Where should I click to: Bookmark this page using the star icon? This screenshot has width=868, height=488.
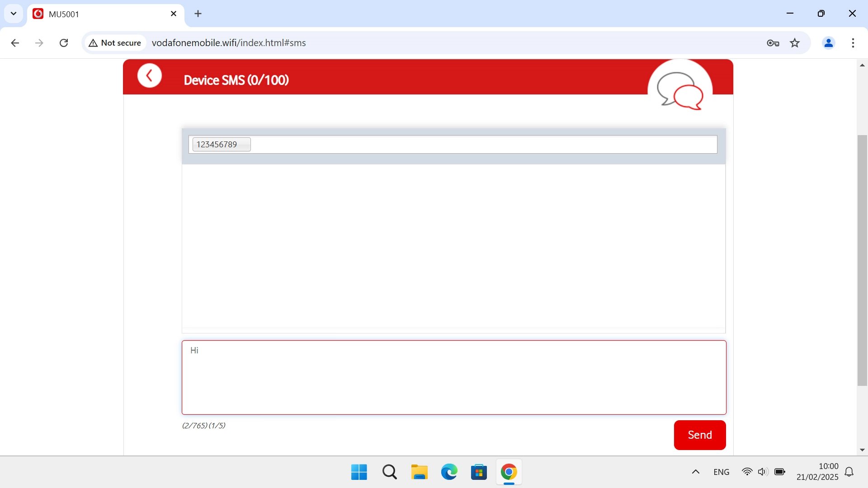795,43
